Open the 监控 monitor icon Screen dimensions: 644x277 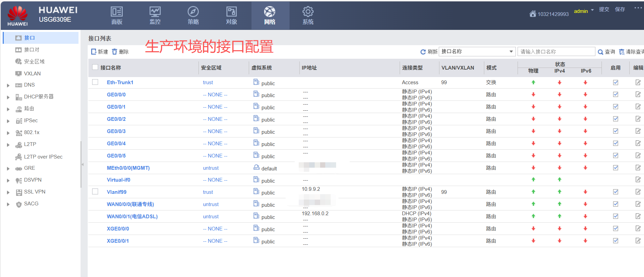coord(155,12)
